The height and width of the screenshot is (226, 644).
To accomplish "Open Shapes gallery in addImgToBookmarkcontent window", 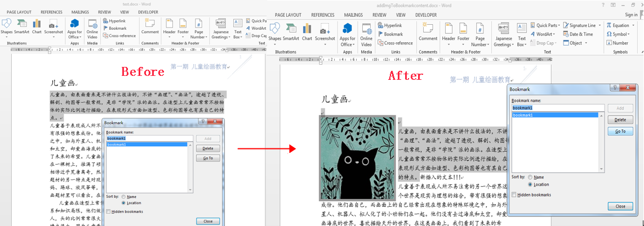I will coord(275,33).
